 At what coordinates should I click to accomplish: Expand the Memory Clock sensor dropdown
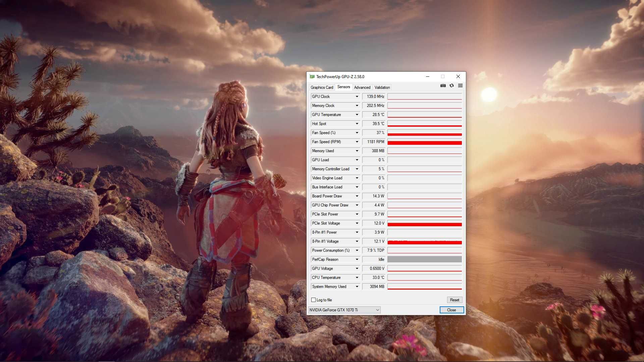[357, 106]
